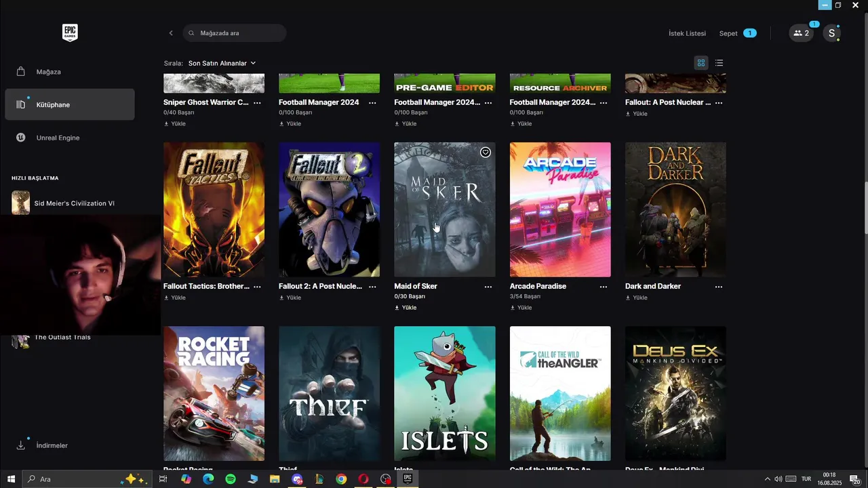Click the Epic Games taskbar icon
868x488 pixels.
(x=408, y=479)
